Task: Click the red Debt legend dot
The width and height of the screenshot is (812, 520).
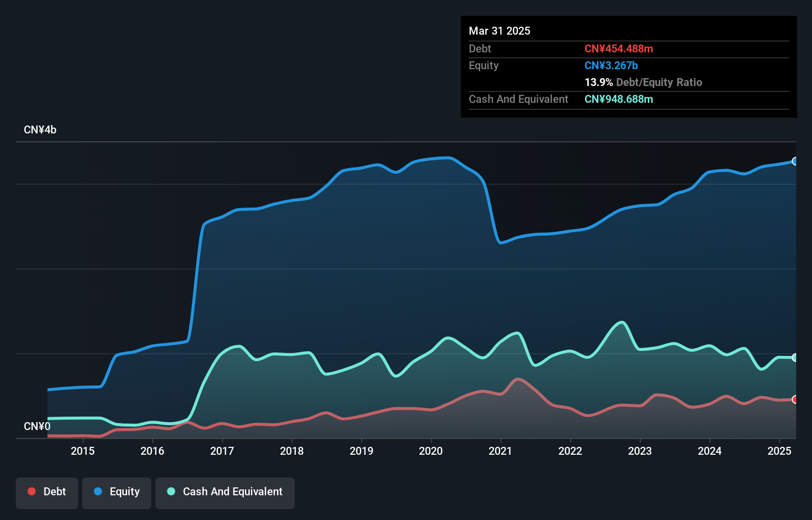Action: pyautogui.click(x=32, y=491)
